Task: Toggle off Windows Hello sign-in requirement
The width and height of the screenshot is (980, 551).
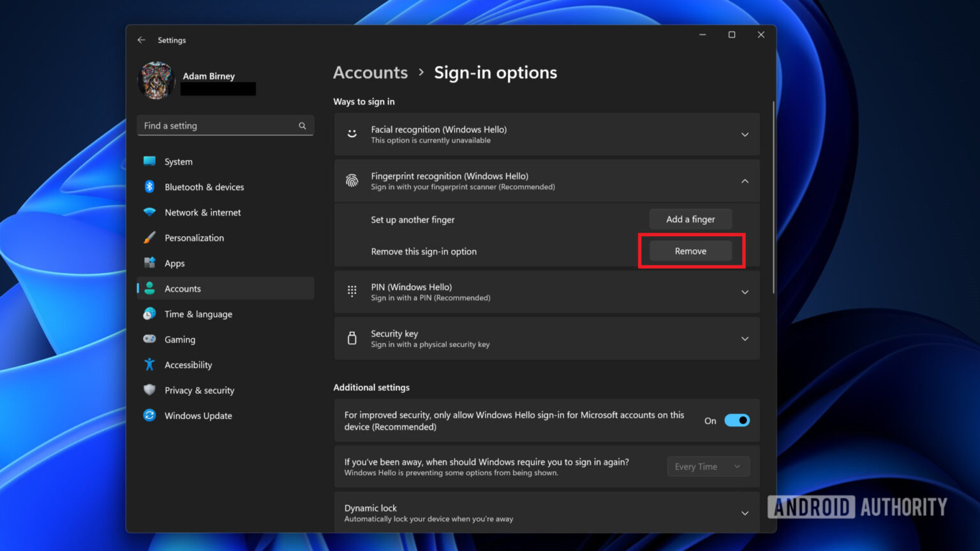Action: [x=736, y=420]
